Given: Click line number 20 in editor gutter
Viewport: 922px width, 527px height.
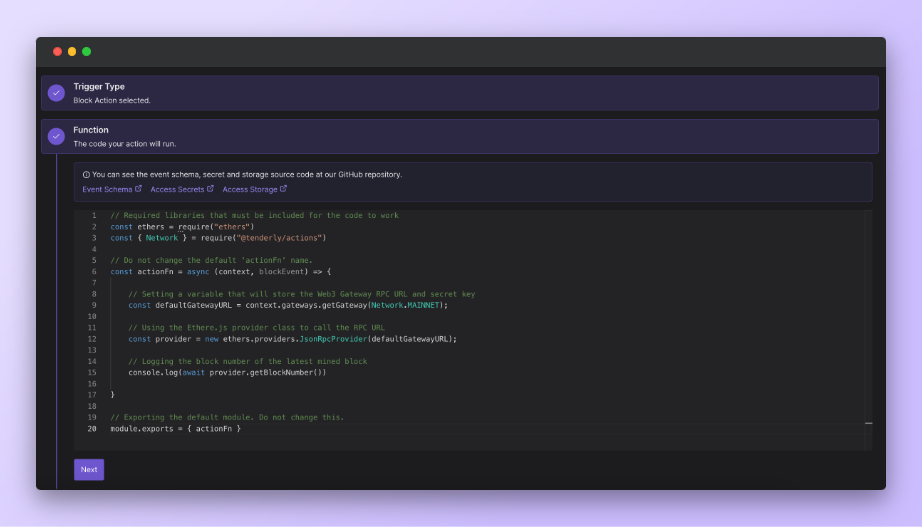Looking at the screenshot, I should (92, 429).
